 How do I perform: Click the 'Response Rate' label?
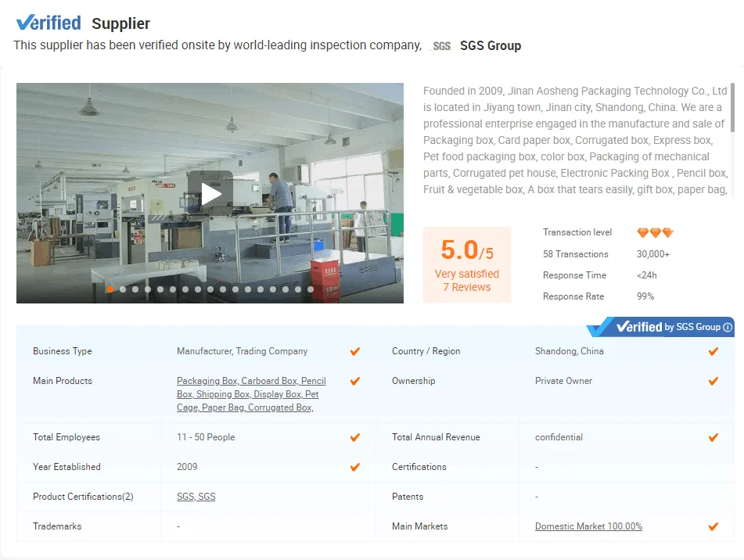tap(573, 296)
